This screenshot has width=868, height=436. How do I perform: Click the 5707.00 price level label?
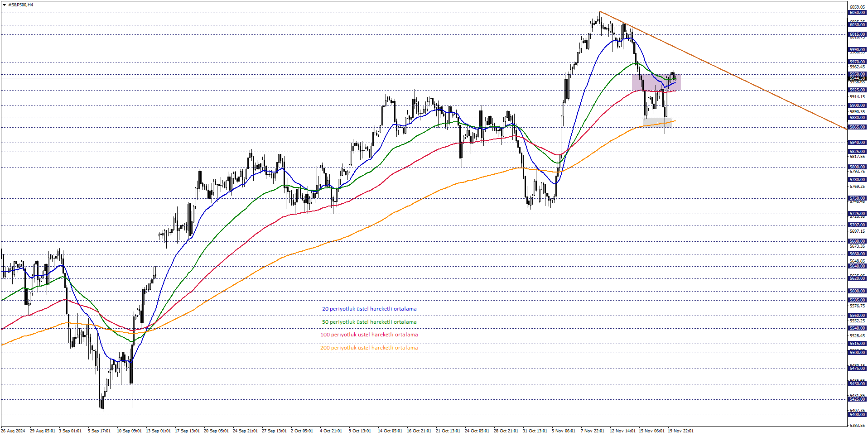[857, 225]
